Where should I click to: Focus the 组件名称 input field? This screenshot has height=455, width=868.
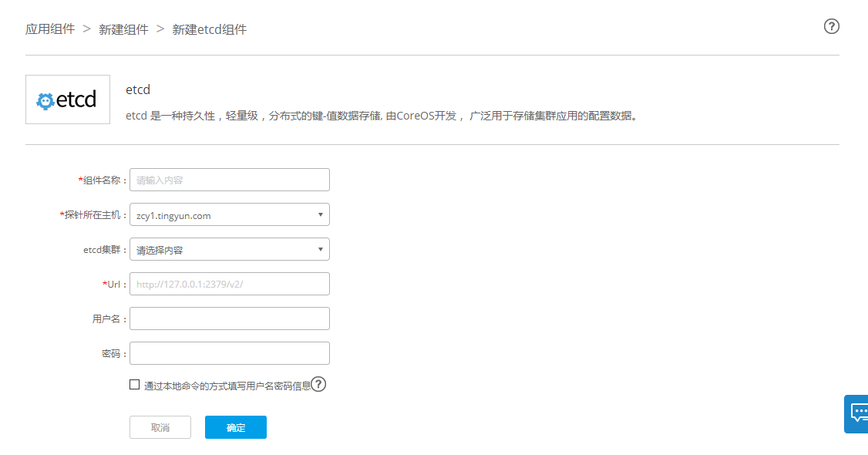230,180
